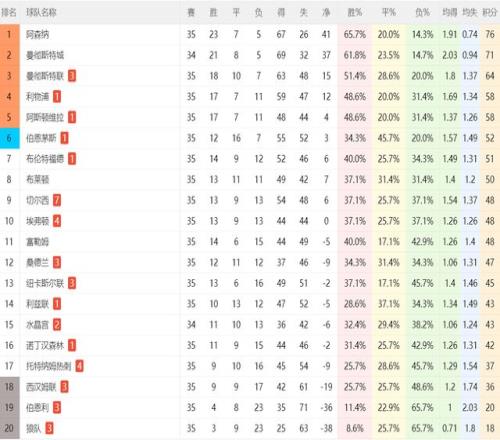
Task: Click the red 7 badge next to 切尔西
Action: (57, 200)
